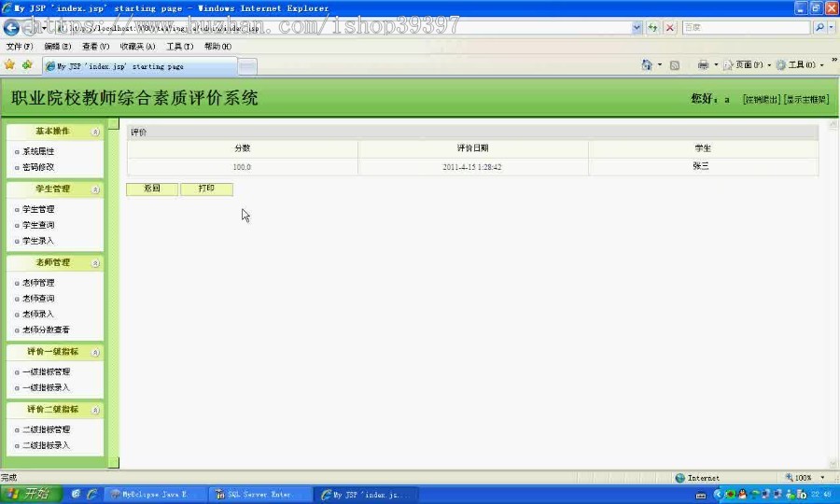
Task: Click the red Stop loading icon
Action: point(669,28)
